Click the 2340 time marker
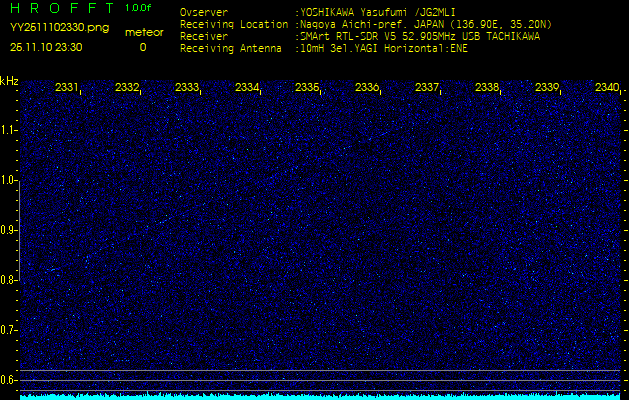629x400 pixels. tap(607, 88)
